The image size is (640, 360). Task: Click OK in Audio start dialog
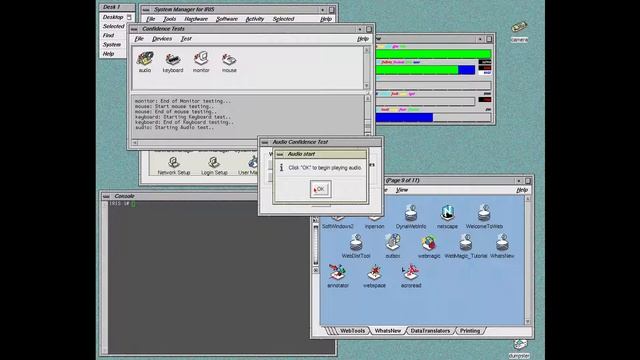coord(320,189)
